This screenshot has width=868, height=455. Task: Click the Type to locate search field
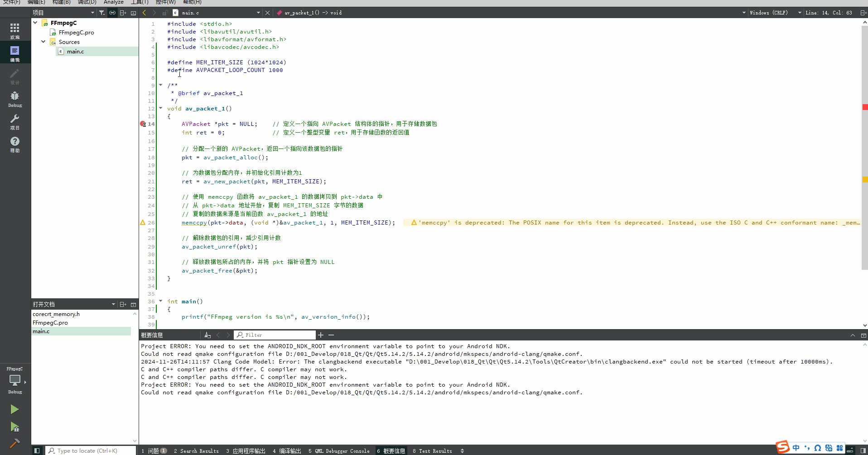click(x=91, y=451)
